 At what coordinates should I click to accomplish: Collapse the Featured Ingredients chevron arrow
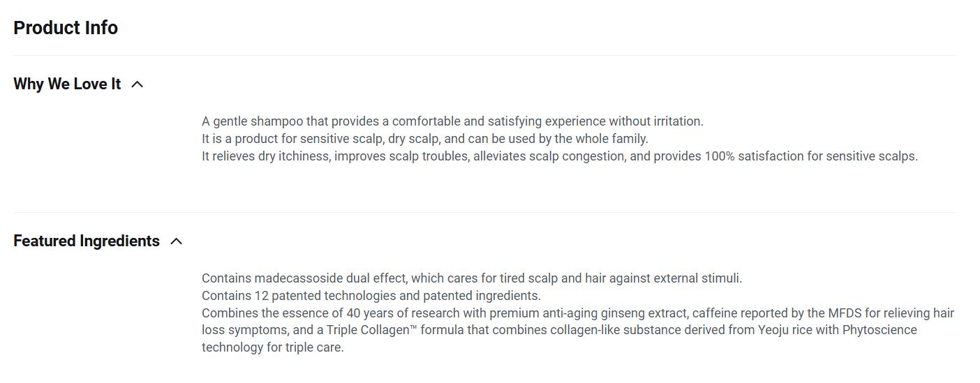pos(177,241)
